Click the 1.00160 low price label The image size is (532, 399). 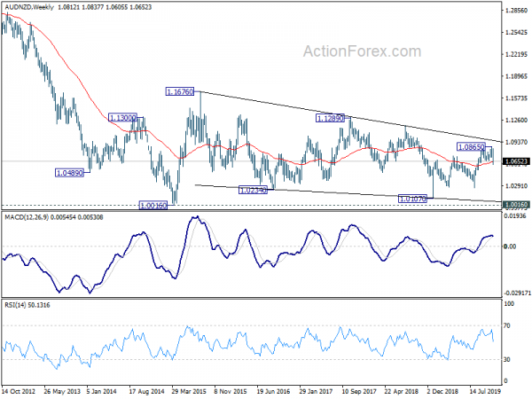[x=153, y=206]
